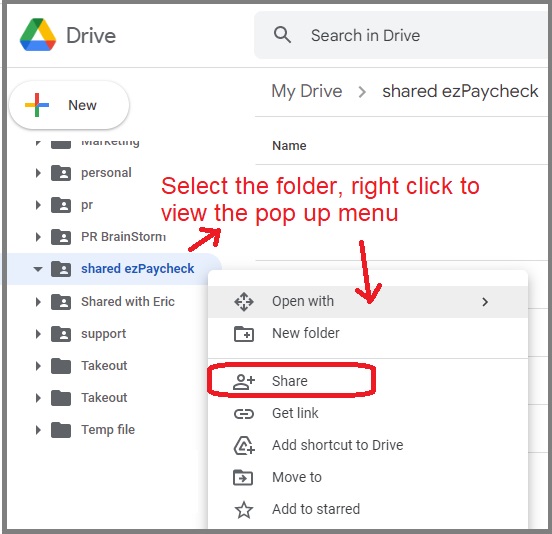This screenshot has width=552, height=534.
Task: Click the Share person-plus icon
Action: (244, 382)
